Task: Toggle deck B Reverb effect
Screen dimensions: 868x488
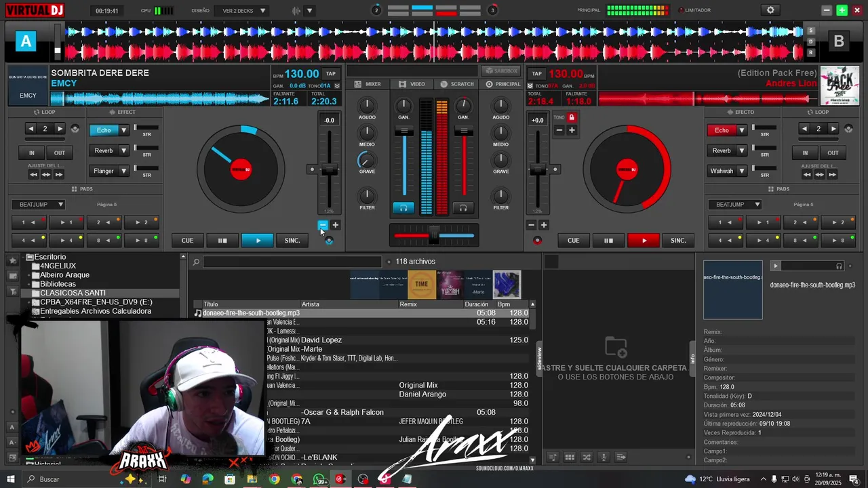Action: [722, 150]
